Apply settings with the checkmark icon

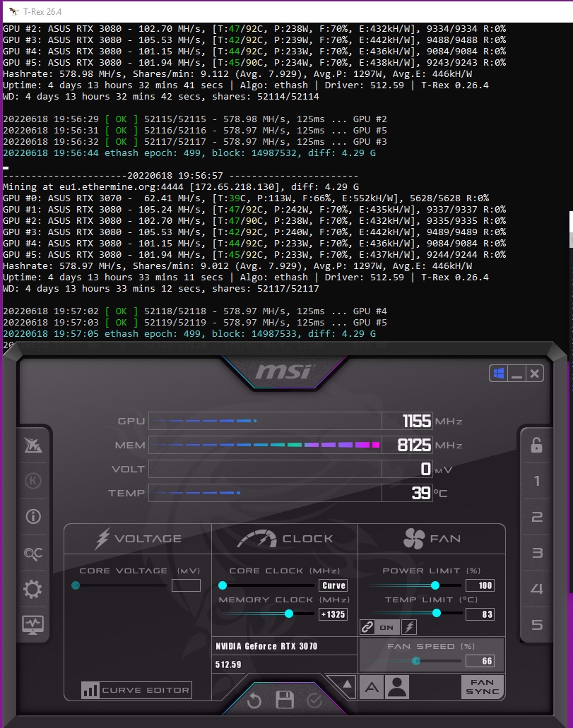[x=314, y=700]
